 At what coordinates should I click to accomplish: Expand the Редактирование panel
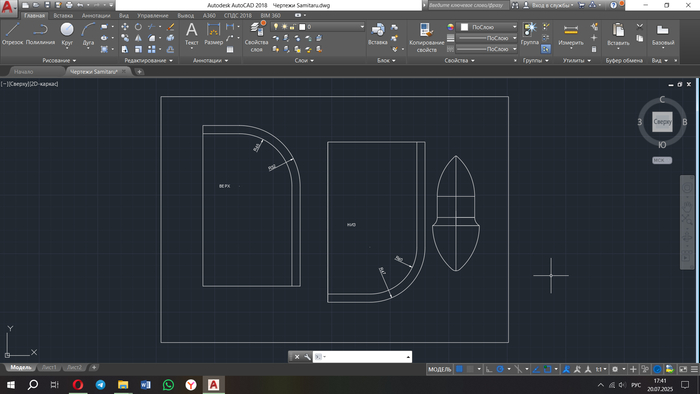(148, 60)
